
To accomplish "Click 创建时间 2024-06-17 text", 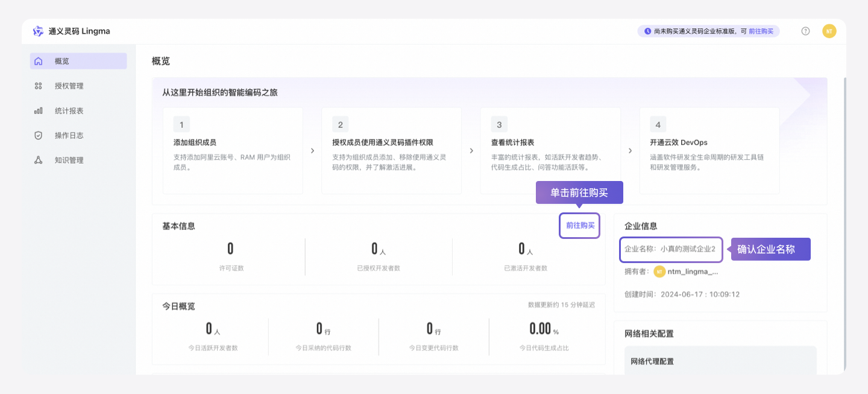I will click(x=682, y=294).
